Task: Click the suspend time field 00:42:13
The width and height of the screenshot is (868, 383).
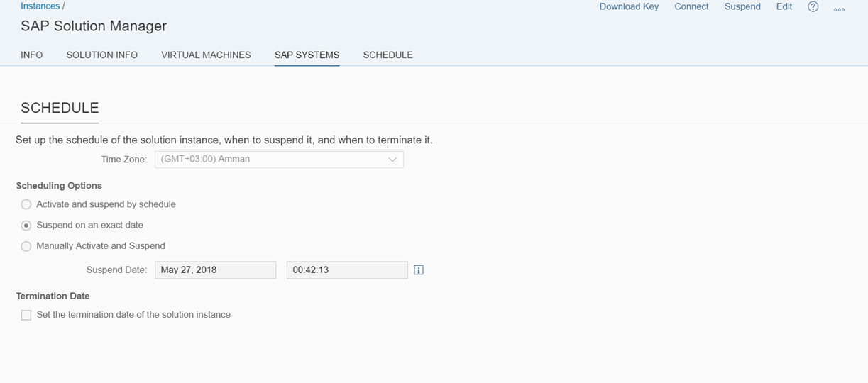Action: tap(347, 270)
